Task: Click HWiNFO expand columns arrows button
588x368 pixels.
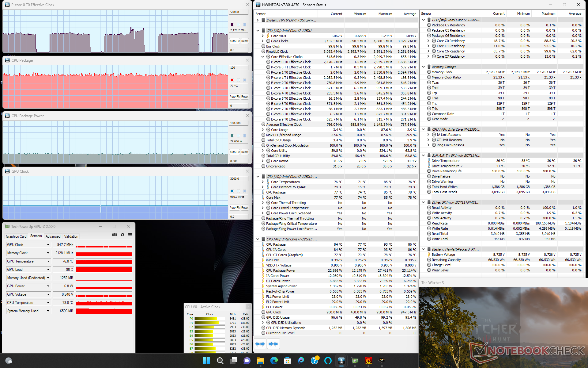Action: pos(260,344)
